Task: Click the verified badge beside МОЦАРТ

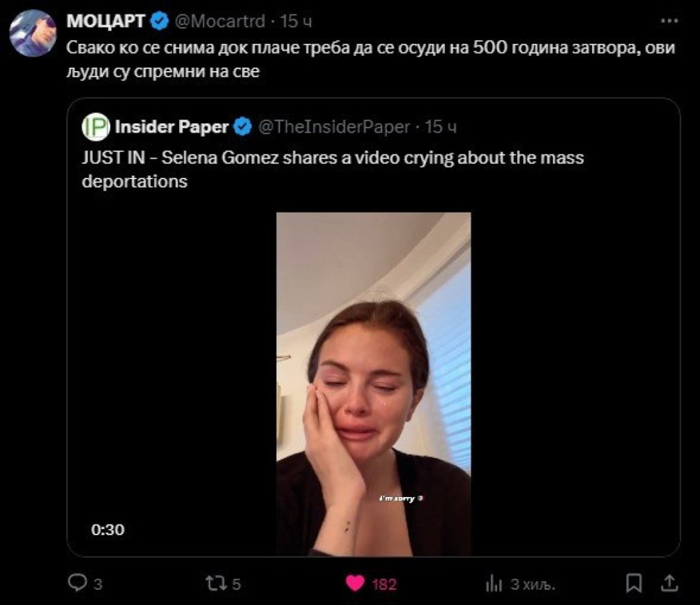Action: pyautogui.click(x=159, y=21)
